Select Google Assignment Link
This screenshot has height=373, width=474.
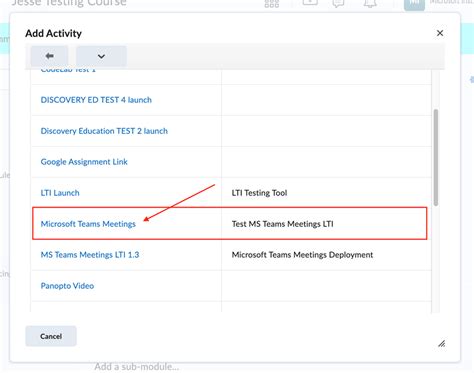click(84, 162)
